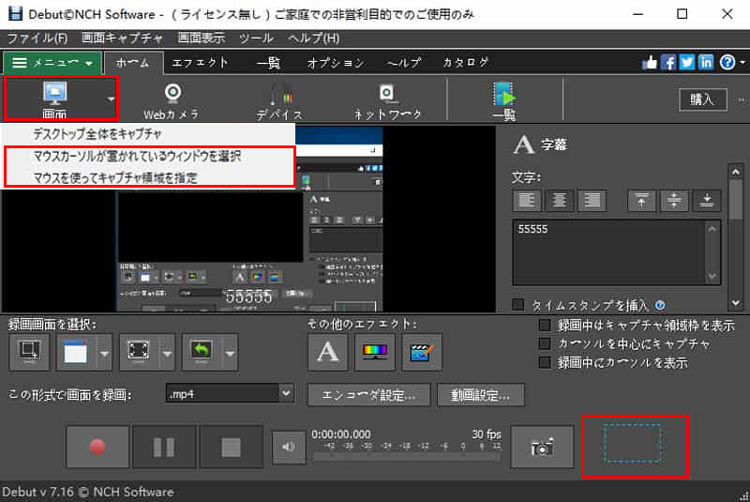This screenshot has width=750, height=502.
Task: Open the ファイル(F) menu
Action: pyautogui.click(x=37, y=38)
